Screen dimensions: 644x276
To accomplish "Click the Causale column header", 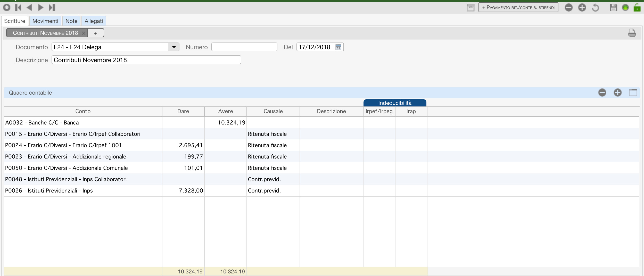I will (273, 111).
